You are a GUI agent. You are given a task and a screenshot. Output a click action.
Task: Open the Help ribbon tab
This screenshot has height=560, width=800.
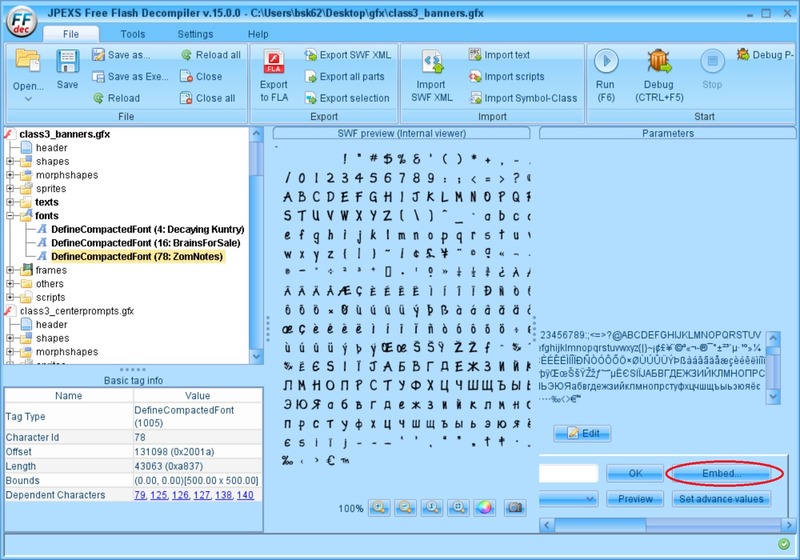(258, 34)
